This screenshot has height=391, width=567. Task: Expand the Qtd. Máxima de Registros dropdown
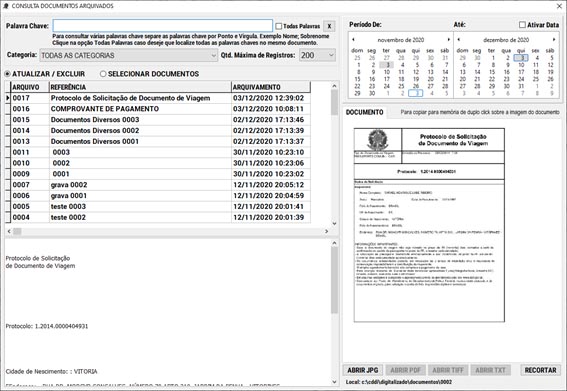[x=317, y=55]
